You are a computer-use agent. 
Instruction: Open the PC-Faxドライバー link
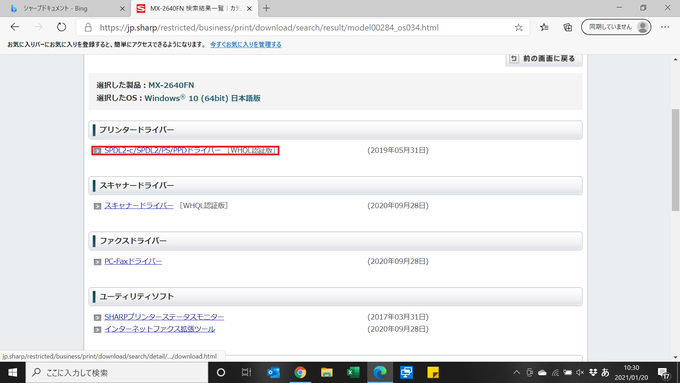point(133,262)
